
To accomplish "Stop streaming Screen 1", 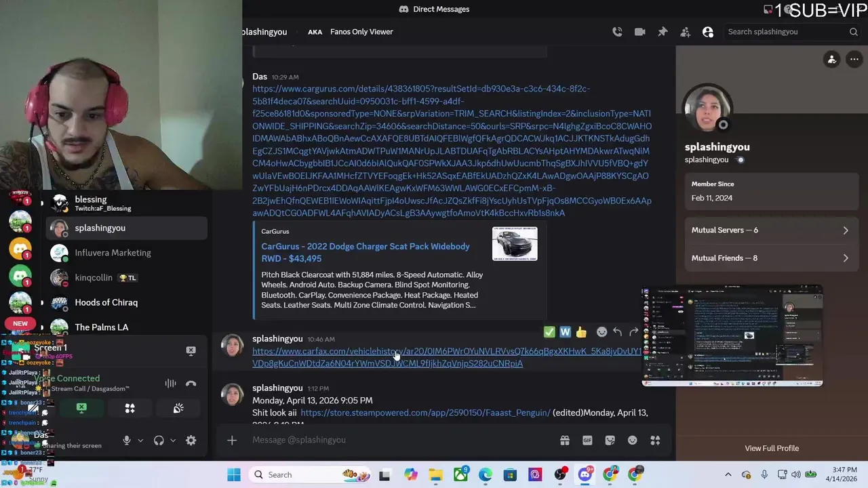I will click(191, 350).
